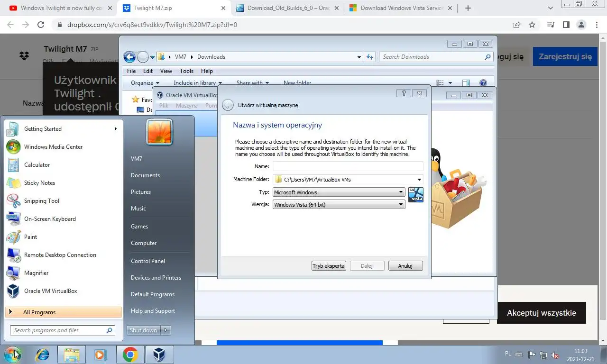Viewport: 607px width, 364px height.
Task: Launch the Snipping Tool
Action: point(63,201)
